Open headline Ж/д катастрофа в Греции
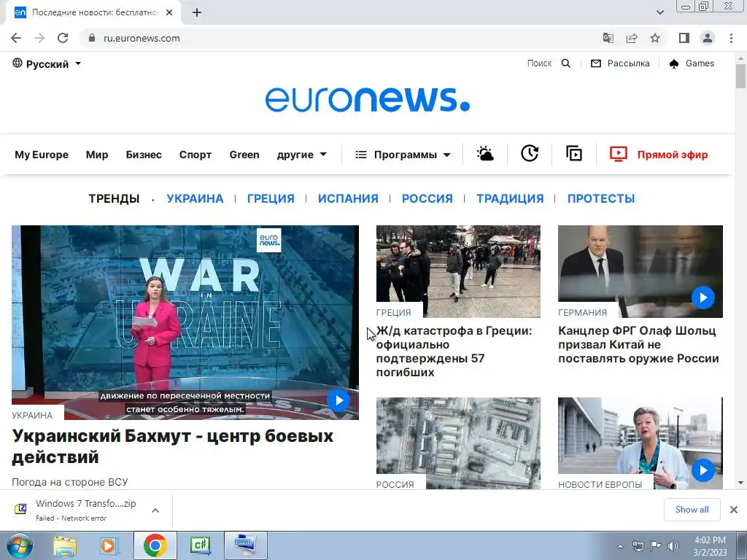Screen dimensions: 747x560 (x=454, y=351)
